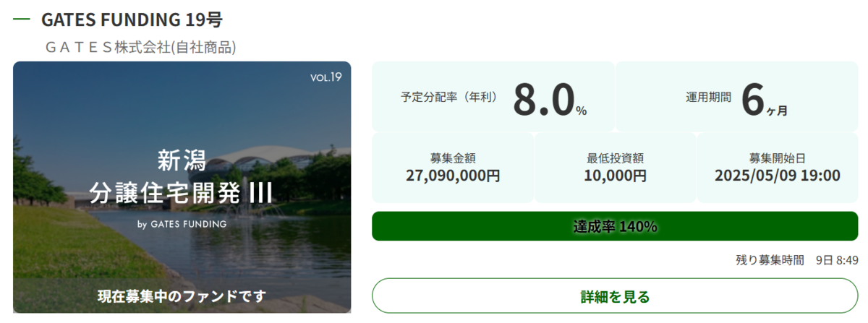Click the 詳細を見る button
The width and height of the screenshot is (868, 323).
615,296
